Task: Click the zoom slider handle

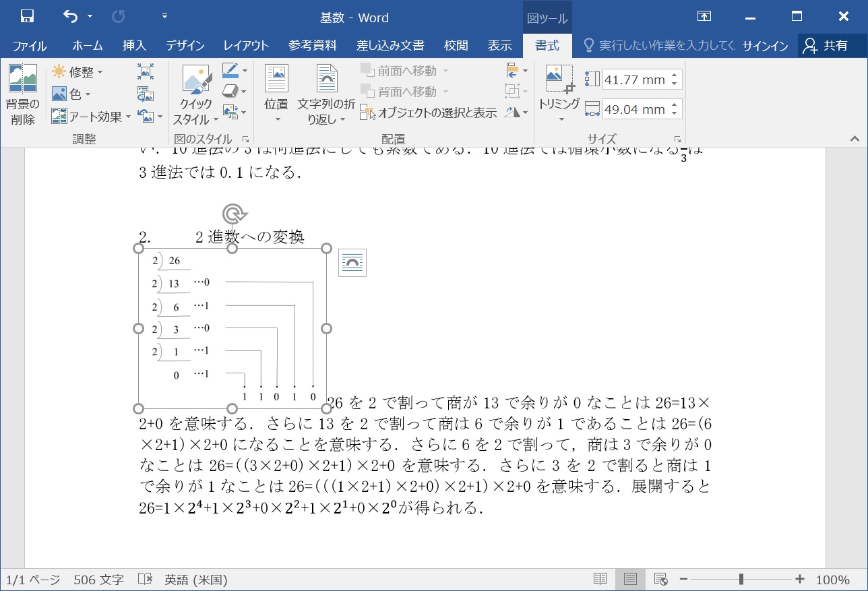Action: coord(741,580)
